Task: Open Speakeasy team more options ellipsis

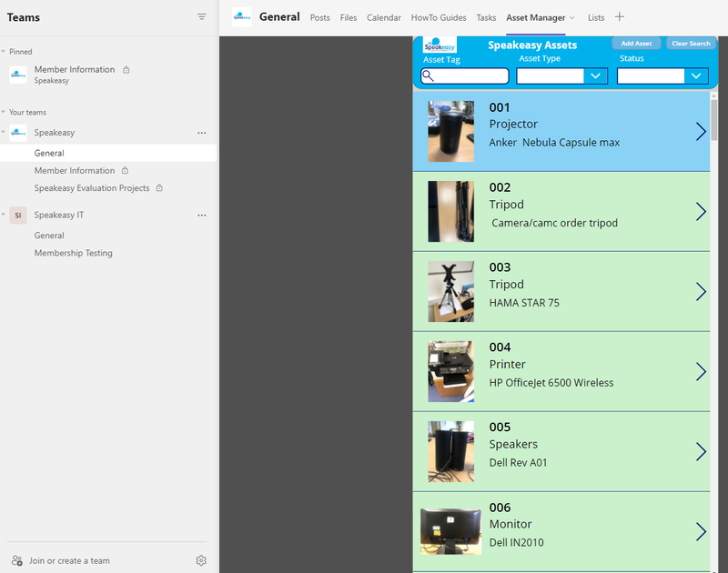Action: click(201, 133)
